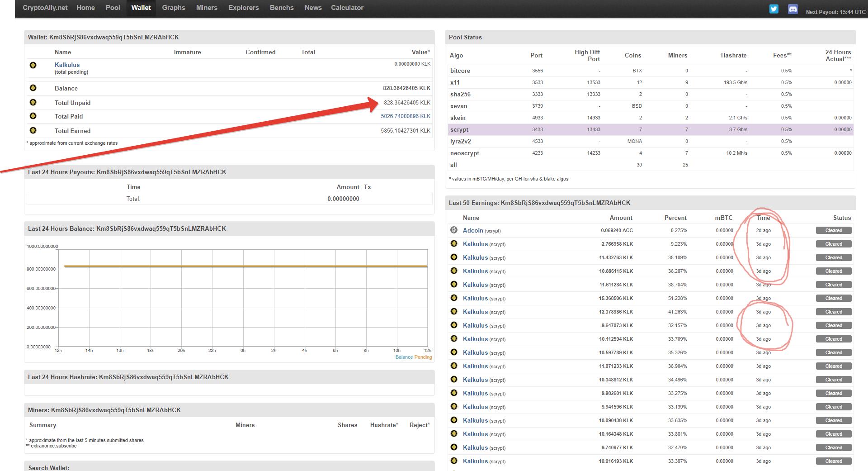The width and height of the screenshot is (868, 471).
Task: Click the neoscrypt hashrate 10.2 Mh/s
Action: tap(737, 153)
